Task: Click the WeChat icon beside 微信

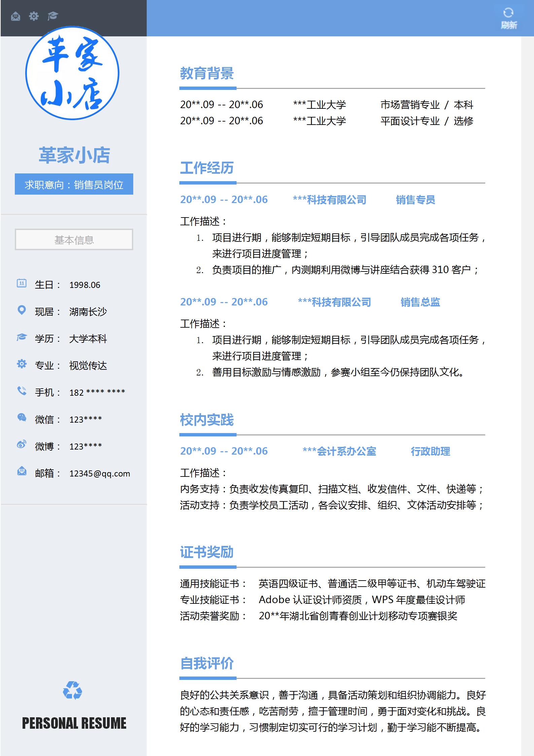Action: [22, 418]
